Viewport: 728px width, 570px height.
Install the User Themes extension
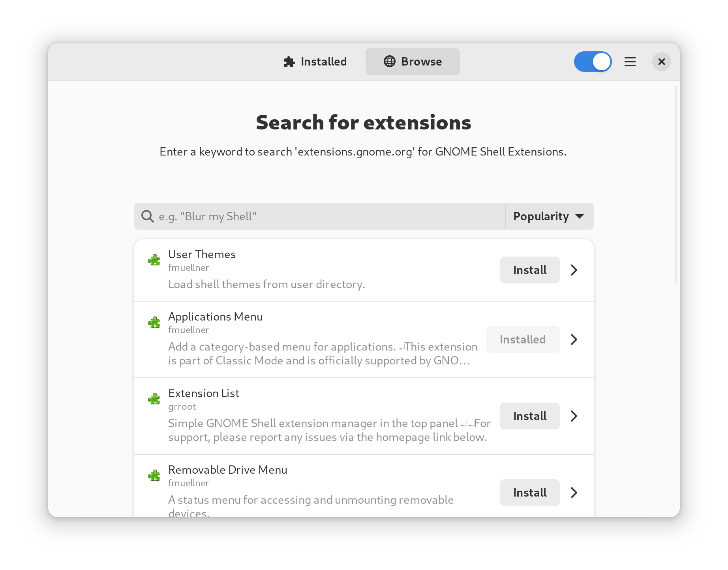(529, 270)
